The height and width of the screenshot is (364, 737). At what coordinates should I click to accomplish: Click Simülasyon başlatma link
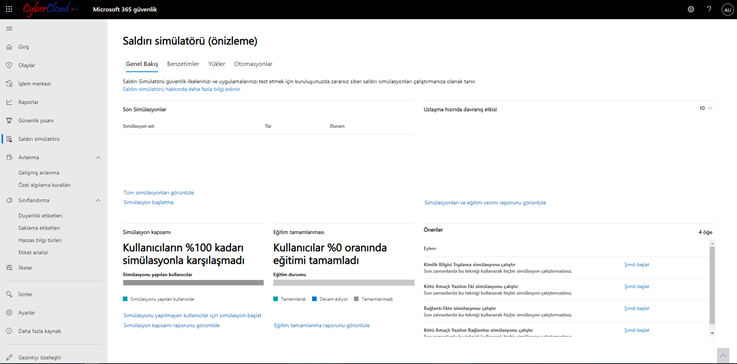click(149, 202)
